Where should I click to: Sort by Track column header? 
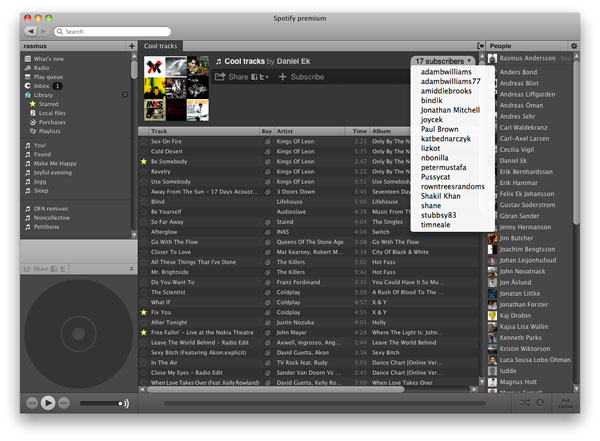[204, 131]
